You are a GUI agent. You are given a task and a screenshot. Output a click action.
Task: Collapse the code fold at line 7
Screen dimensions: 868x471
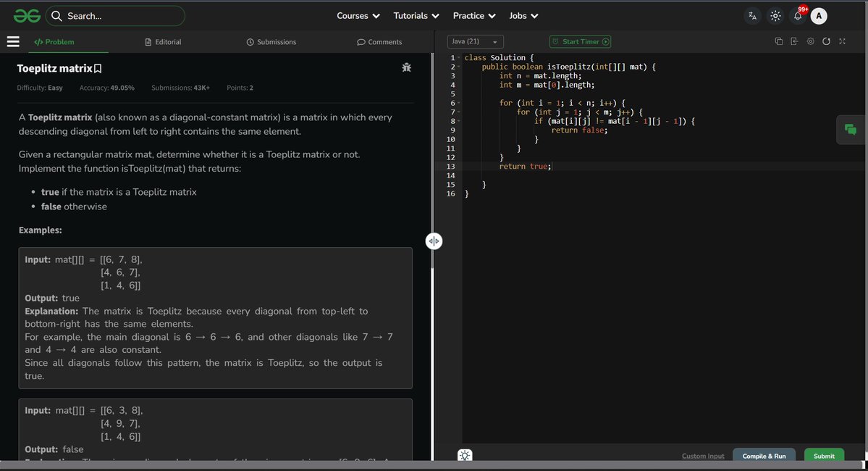point(459,112)
